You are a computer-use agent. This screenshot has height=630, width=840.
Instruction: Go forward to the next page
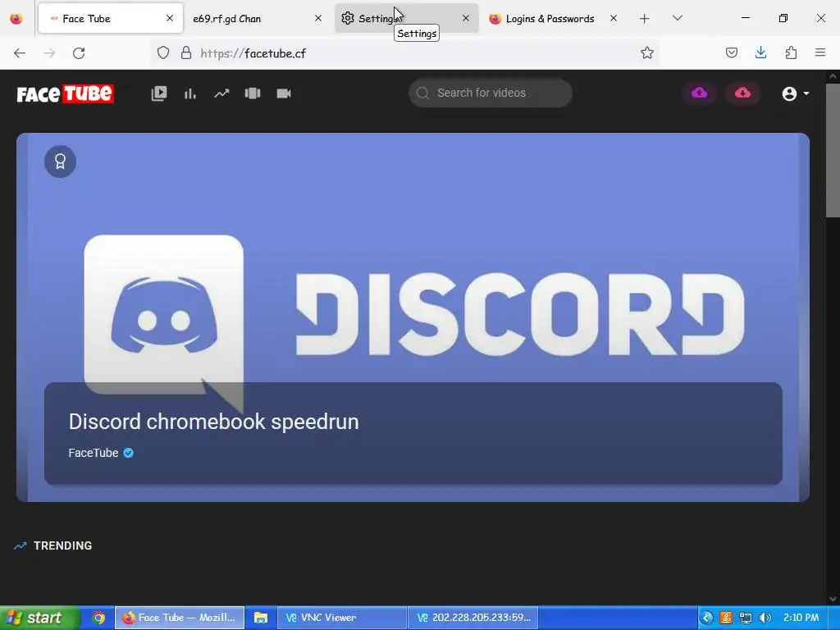point(49,53)
